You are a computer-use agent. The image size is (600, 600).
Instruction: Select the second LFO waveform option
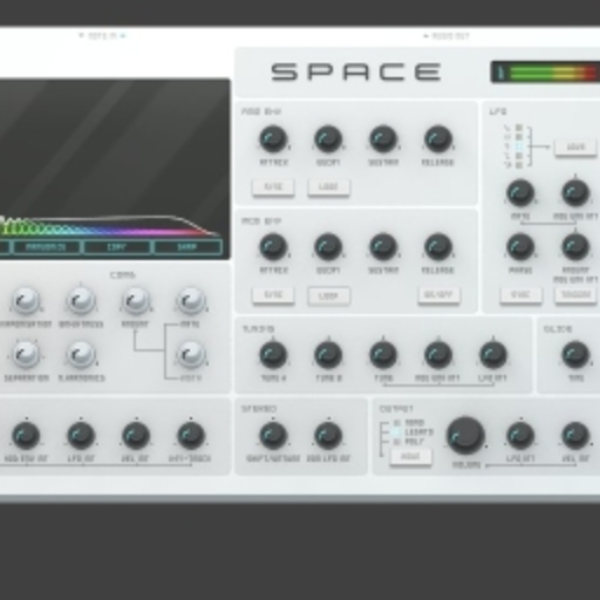(518, 137)
